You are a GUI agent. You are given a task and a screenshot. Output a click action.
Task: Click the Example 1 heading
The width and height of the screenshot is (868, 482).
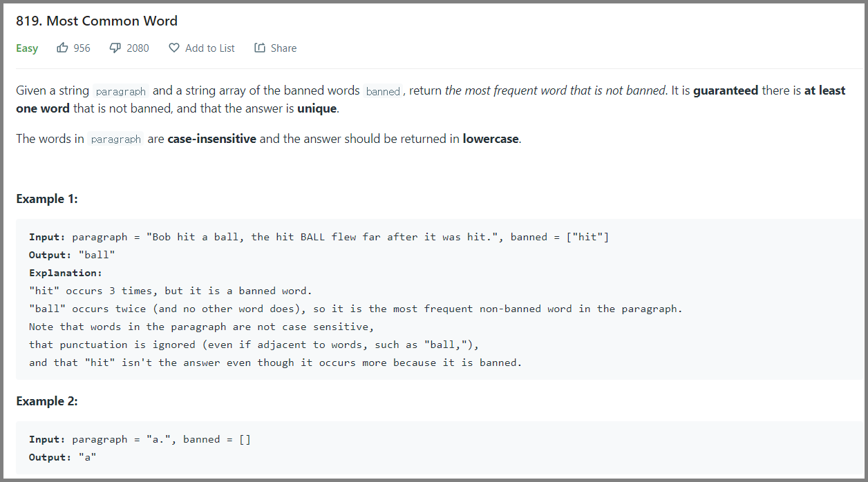click(x=47, y=199)
